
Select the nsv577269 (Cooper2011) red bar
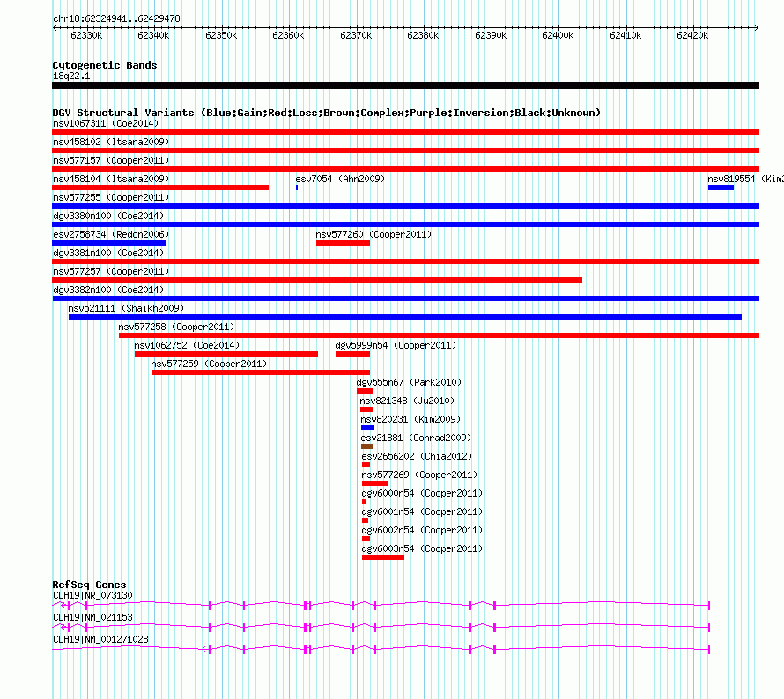tap(375, 483)
